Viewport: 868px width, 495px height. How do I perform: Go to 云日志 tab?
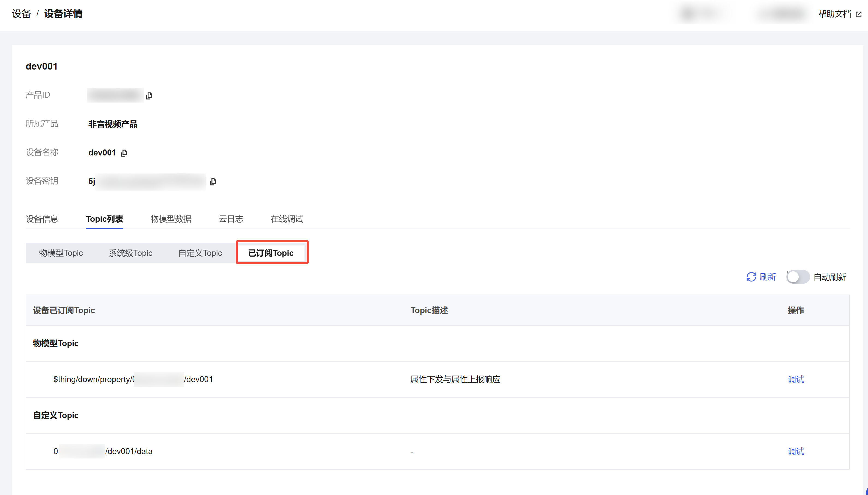(x=231, y=219)
